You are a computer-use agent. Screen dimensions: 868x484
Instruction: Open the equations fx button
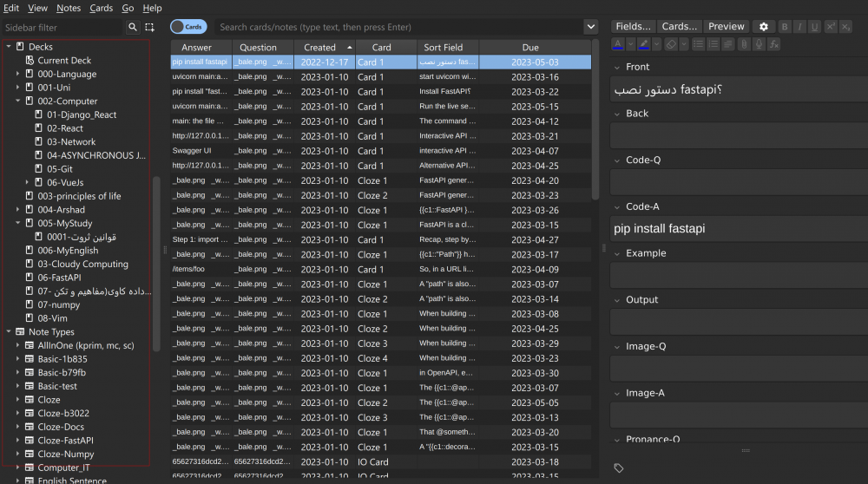[x=773, y=43]
